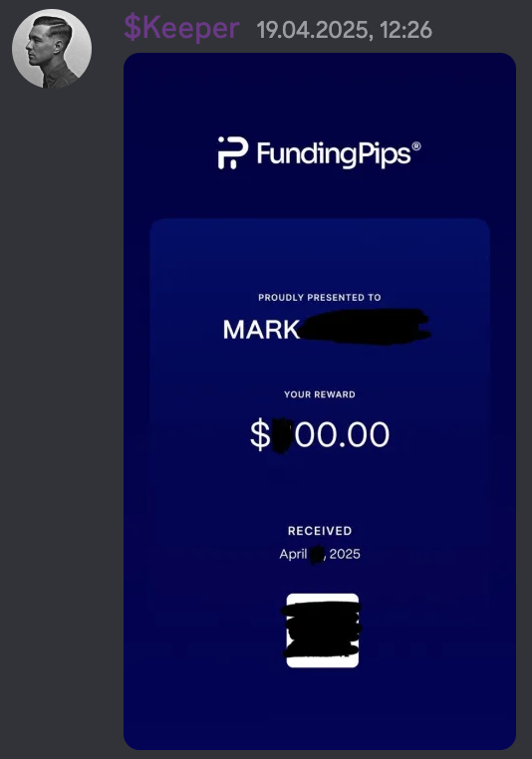The height and width of the screenshot is (759, 532).
Task: Click the redacted day in the date
Action: (317, 555)
